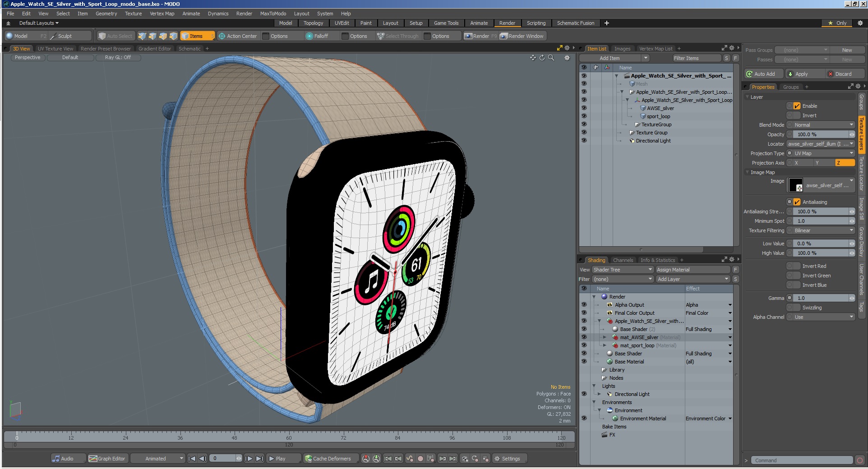Toggle Swizzling checkbox
The width and height of the screenshot is (868, 469).
click(797, 308)
